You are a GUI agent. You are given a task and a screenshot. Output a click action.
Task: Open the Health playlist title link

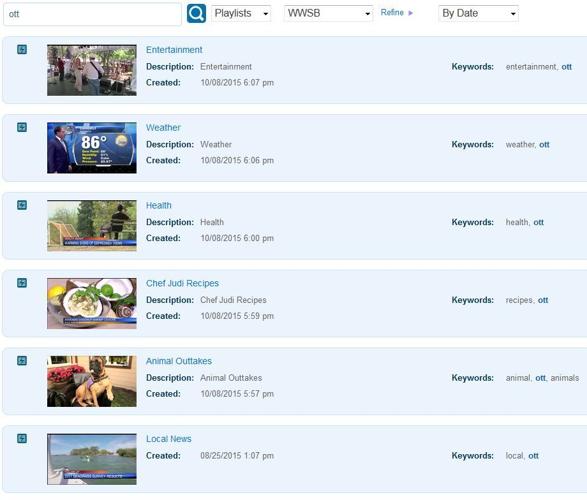(159, 205)
